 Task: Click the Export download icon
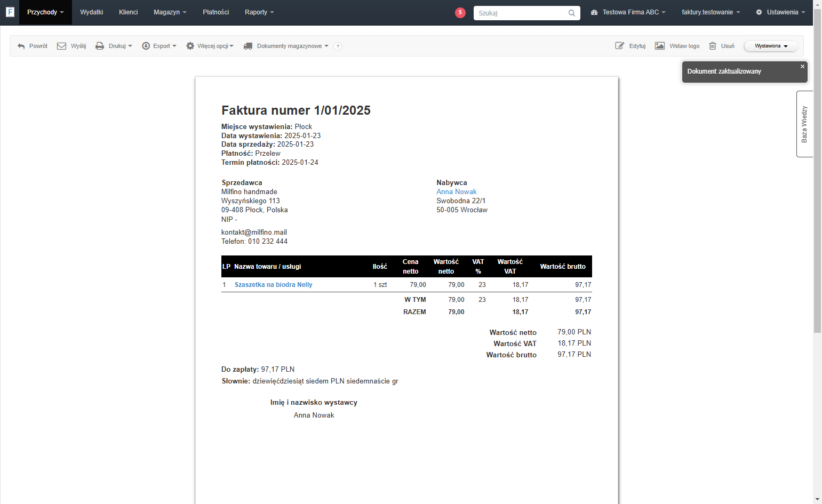coord(146,46)
